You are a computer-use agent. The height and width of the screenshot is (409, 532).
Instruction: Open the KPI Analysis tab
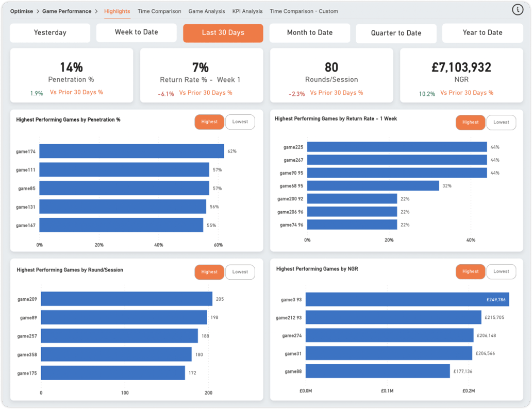click(247, 11)
